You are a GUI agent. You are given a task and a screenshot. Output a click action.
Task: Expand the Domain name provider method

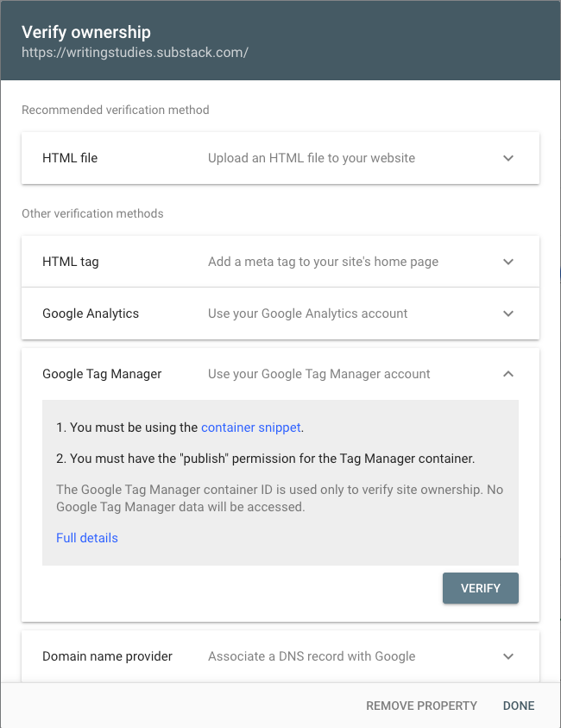point(507,656)
